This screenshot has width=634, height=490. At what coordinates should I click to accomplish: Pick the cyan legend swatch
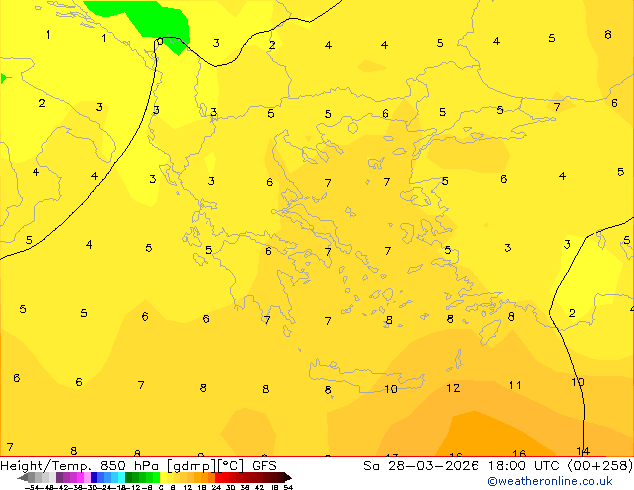tap(122, 477)
